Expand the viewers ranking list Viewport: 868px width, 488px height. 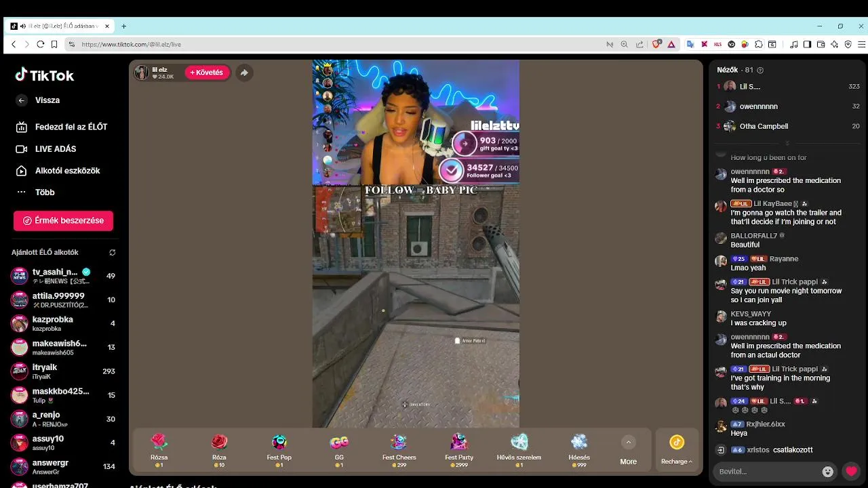pos(787,144)
